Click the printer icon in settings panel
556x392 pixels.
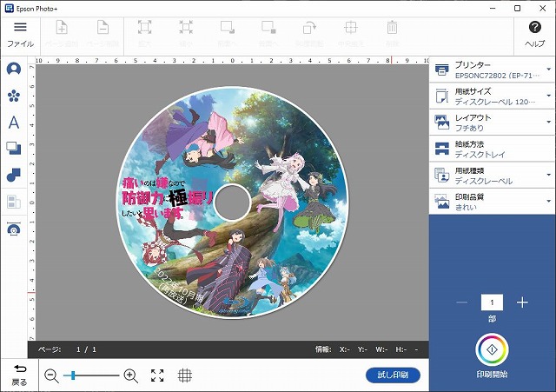click(441, 70)
